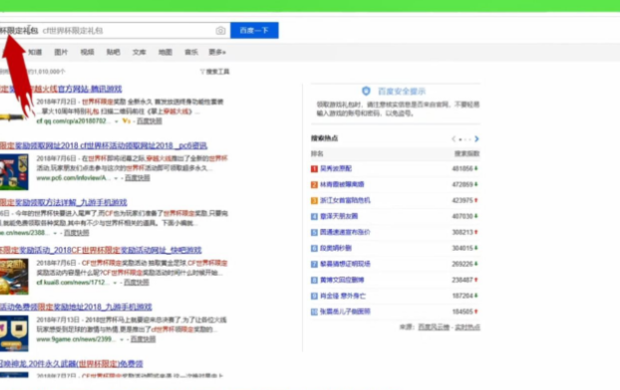Viewport: 620px width, 390px height.
Task: Open the 奖励领取方法详解_九游手机游戏 result
Action: 63,203
